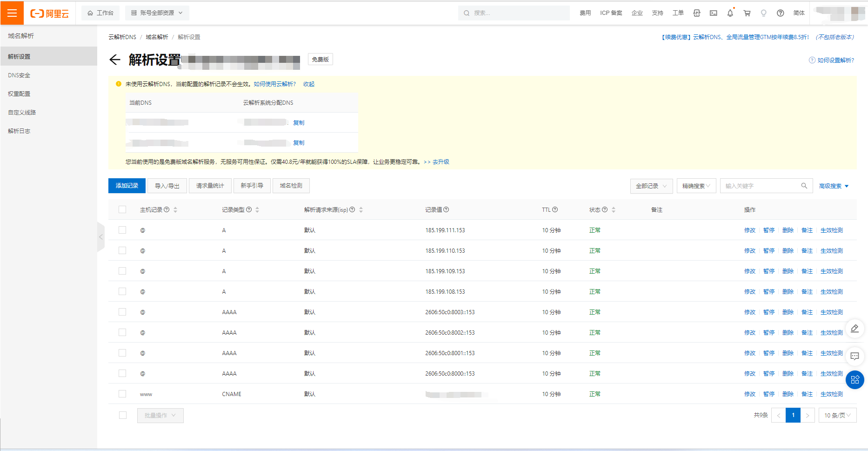Click the 添加记录 button
Screen dimensions: 868x451
coord(127,186)
